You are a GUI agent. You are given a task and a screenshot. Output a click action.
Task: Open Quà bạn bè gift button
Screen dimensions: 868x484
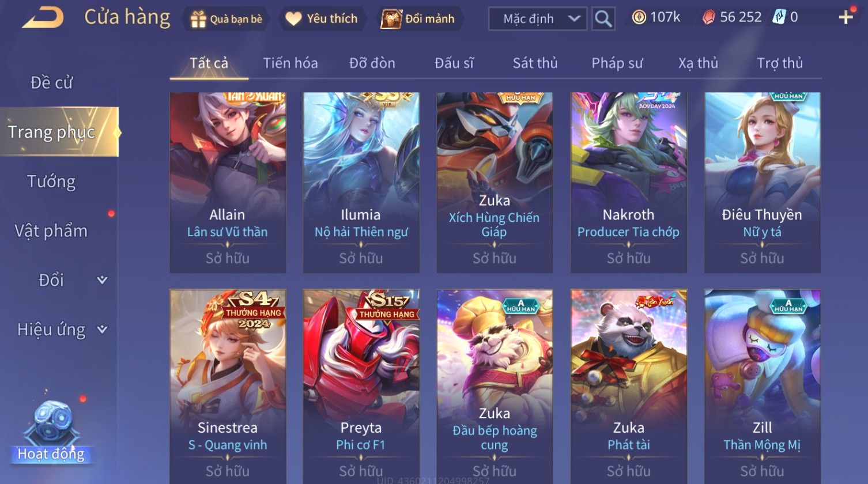point(226,19)
